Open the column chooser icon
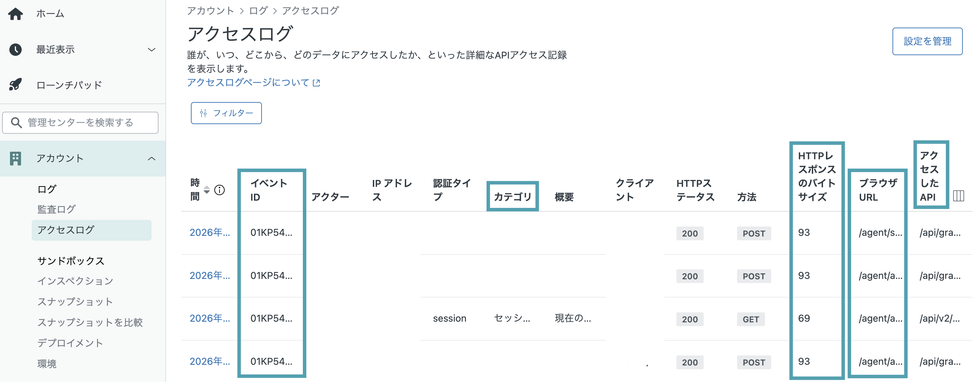 (958, 196)
